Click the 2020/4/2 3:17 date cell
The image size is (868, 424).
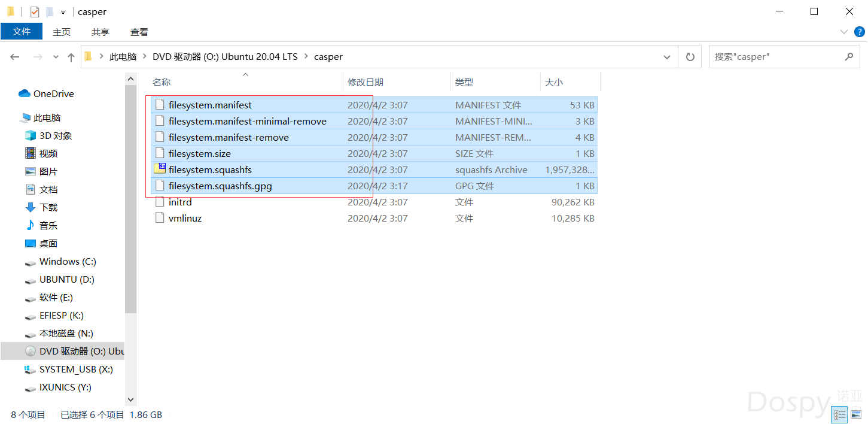click(377, 186)
